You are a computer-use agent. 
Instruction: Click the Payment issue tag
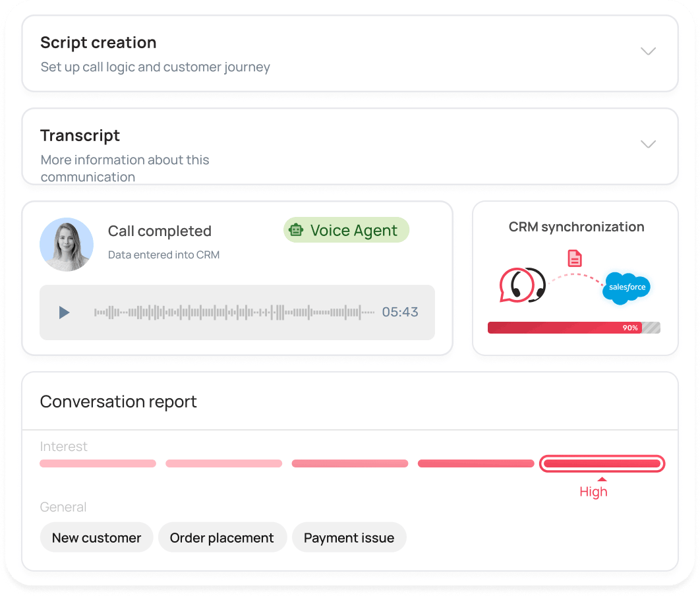(x=349, y=537)
